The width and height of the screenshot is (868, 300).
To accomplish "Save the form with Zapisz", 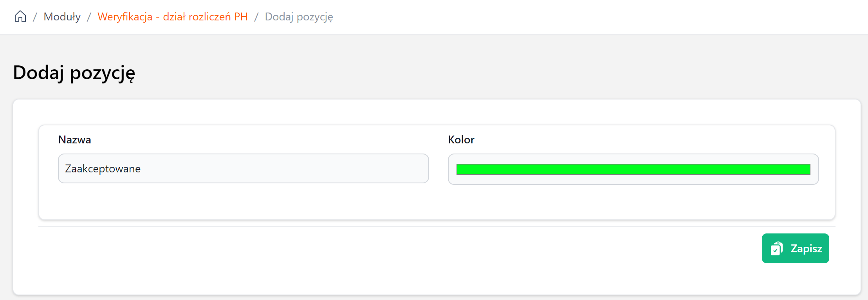I will point(795,248).
